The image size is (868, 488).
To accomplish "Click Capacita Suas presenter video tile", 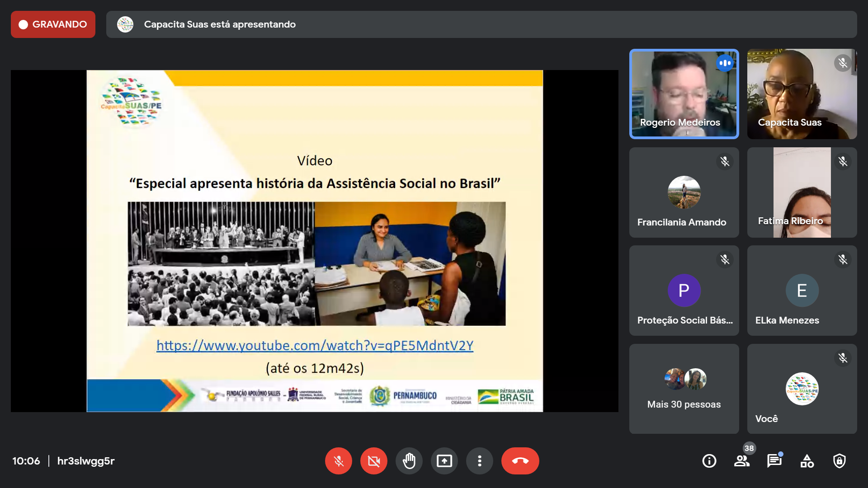I will [x=802, y=94].
